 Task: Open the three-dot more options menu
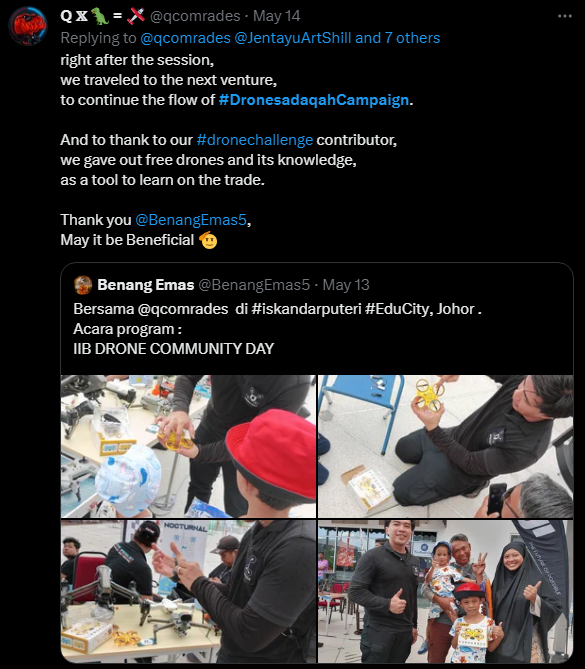coord(565,16)
